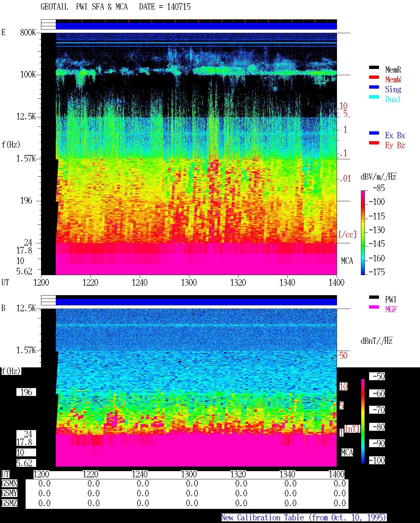
Task: Click the magenta MGF legend swatch
Action: [x=374, y=307]
